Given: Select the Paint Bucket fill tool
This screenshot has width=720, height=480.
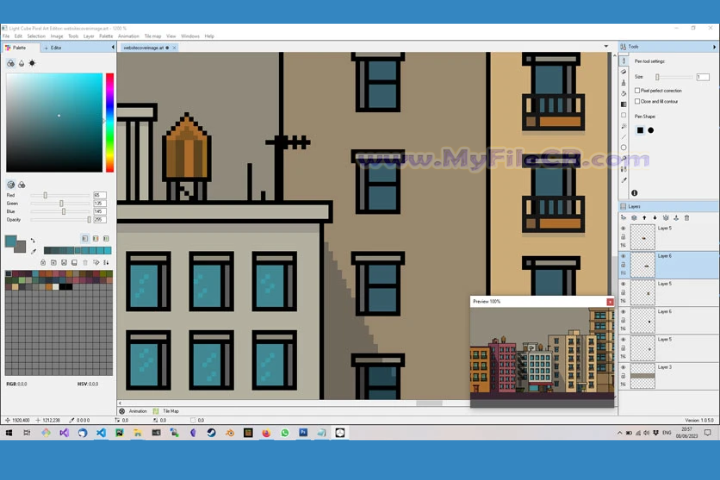Looking at the screenshot, I should point(624,93).
